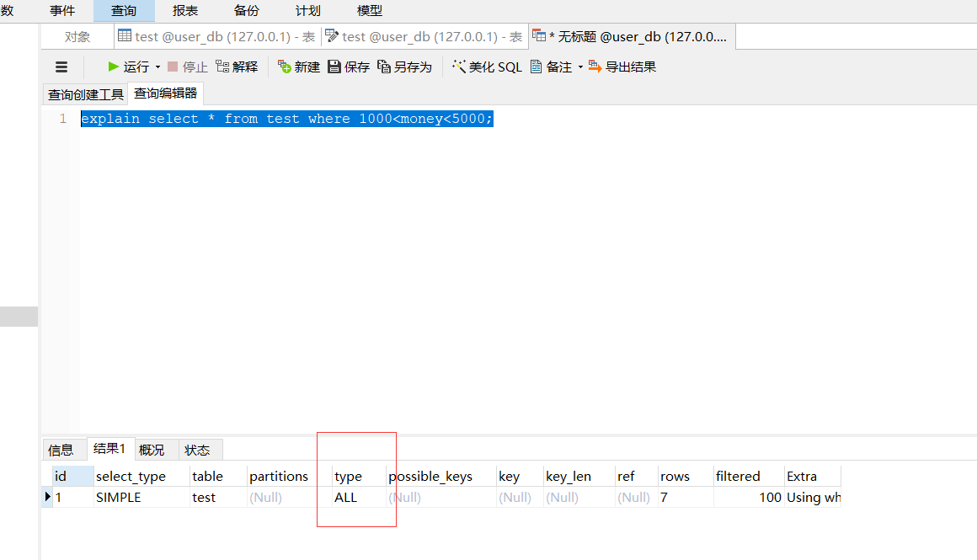
Task: Select the 无标题 @user_db query tab
Action: (x=632, y=37)
